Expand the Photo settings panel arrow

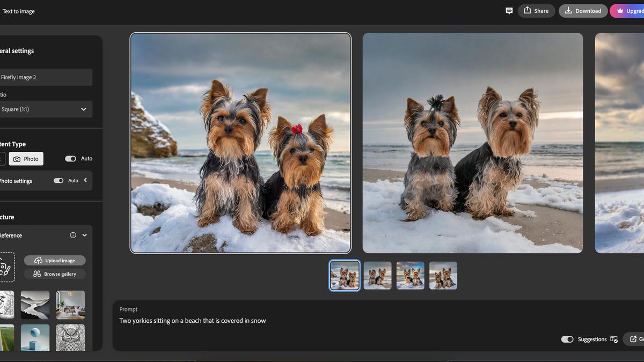pyautogui.click(x=85, y=180)
